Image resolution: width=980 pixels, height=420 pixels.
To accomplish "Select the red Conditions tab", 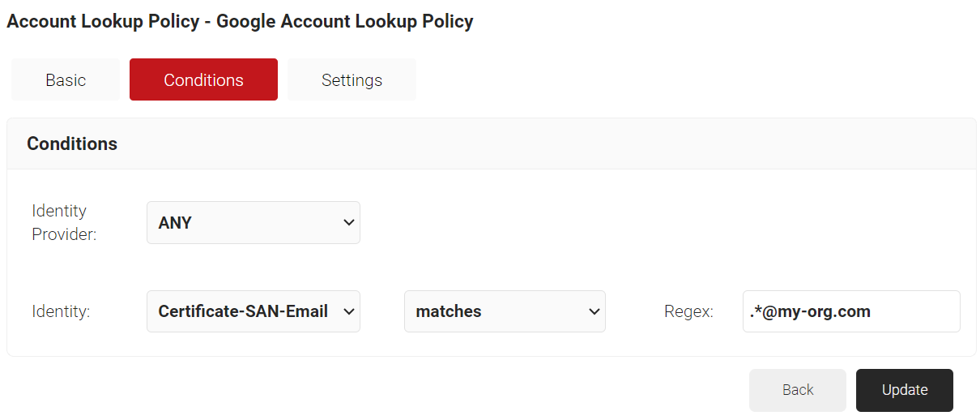I will click(203, 79).
